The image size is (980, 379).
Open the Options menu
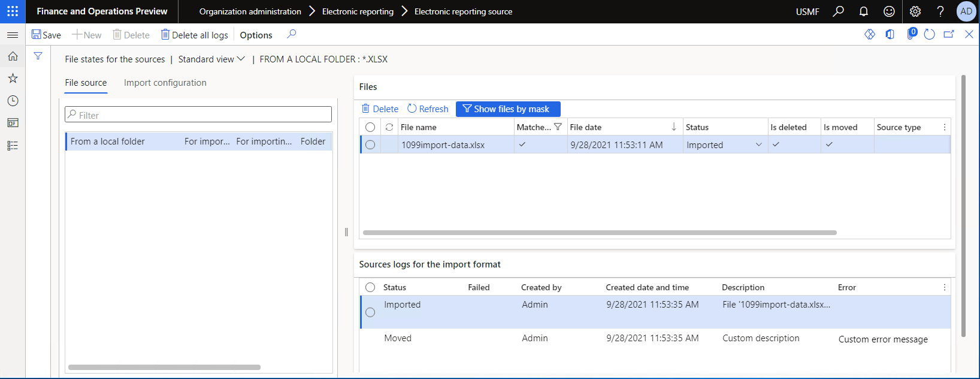(256, 35)
